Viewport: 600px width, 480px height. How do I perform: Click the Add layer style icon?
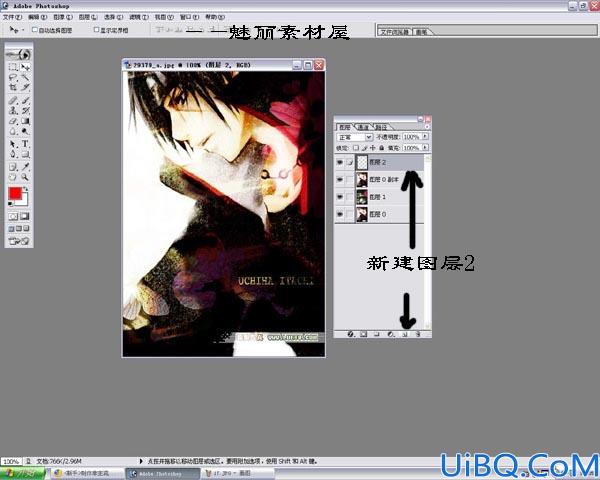click(351, 334)
